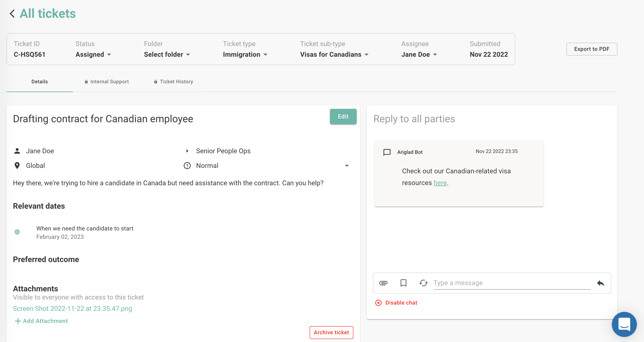
Task: Change assignee via Jane Doe dropdown
Action: click(419, 54)
